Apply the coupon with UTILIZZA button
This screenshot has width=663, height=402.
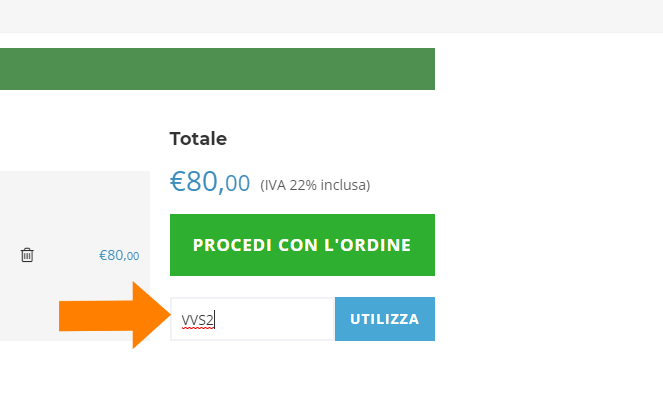tap(385, 319)
